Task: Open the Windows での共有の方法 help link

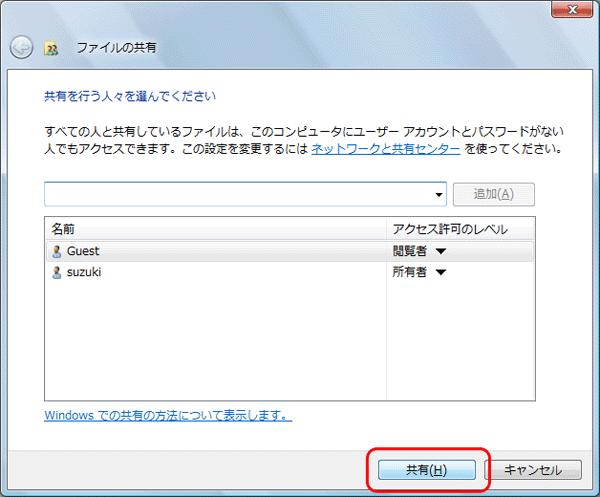Action: click(168, 415)
